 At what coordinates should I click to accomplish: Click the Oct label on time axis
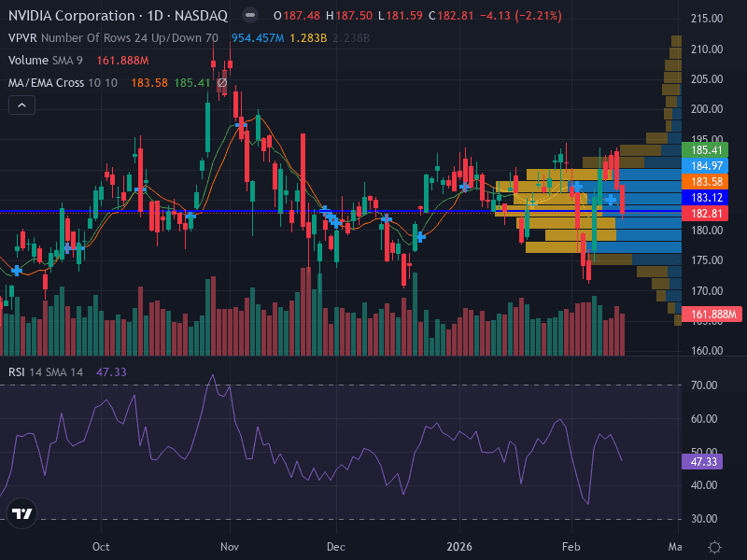(101, 547)
